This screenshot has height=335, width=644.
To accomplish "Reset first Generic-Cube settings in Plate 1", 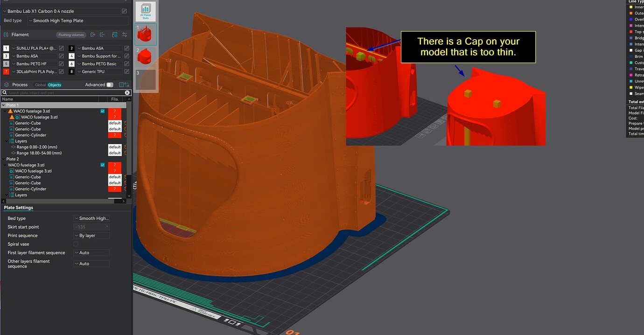I will pyautogui.click(x=125, y=123).
